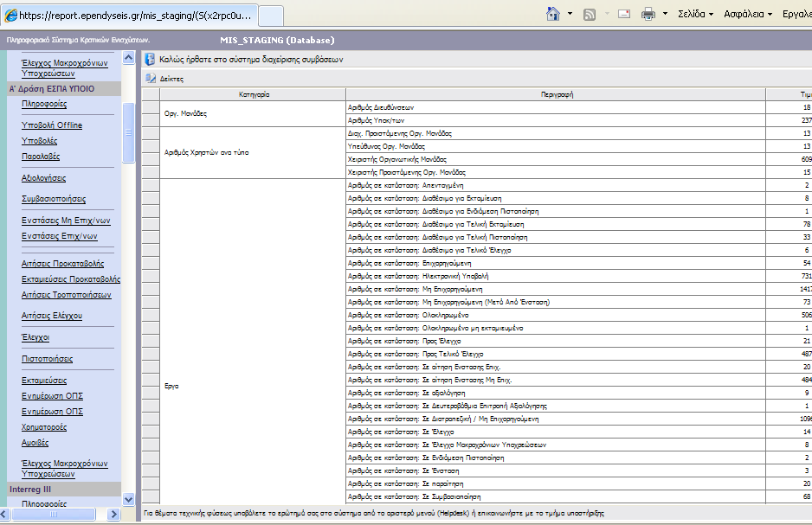Click the Ηλεκτρονική Υποβολή status row text
This screenshot has height=525, width=812.
click(x=418, y=276)
